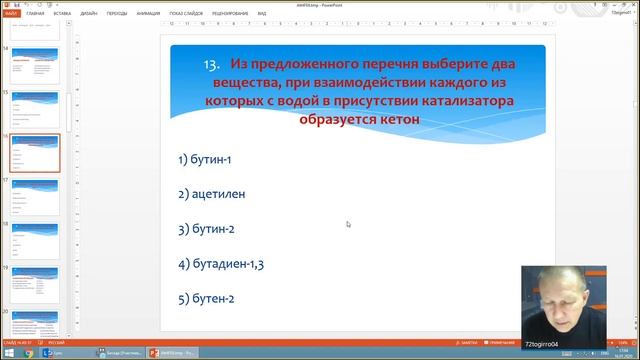Click the PowerPoint logo in title bar
The image size is (640, 360).
tap(6, 5)
